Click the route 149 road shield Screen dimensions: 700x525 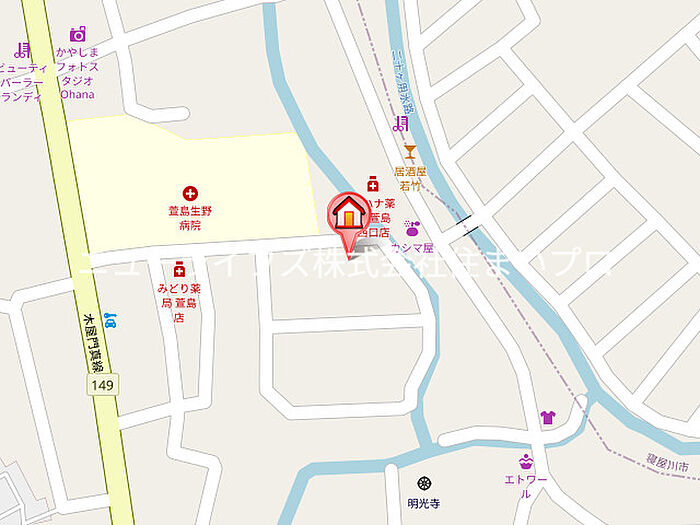[103, 384]
